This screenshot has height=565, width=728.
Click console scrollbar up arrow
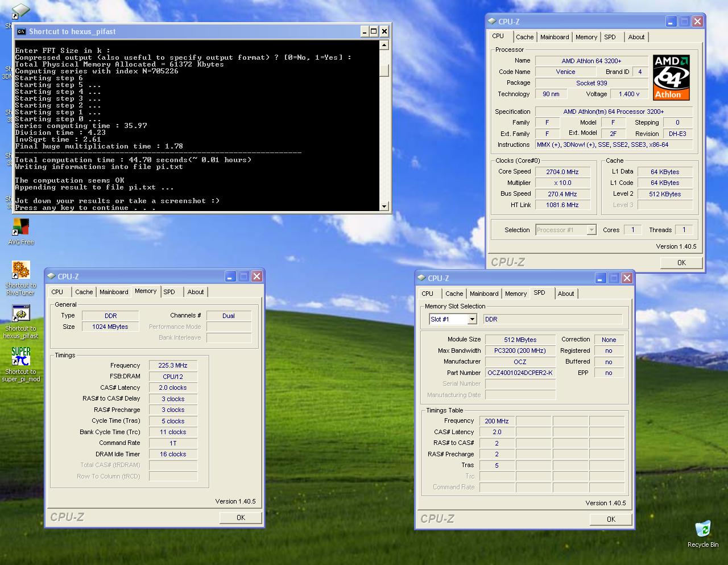(384, 45)
